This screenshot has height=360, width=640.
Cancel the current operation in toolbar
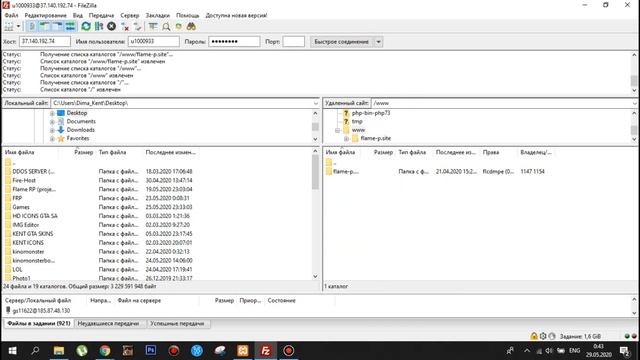tap(111, 27)
